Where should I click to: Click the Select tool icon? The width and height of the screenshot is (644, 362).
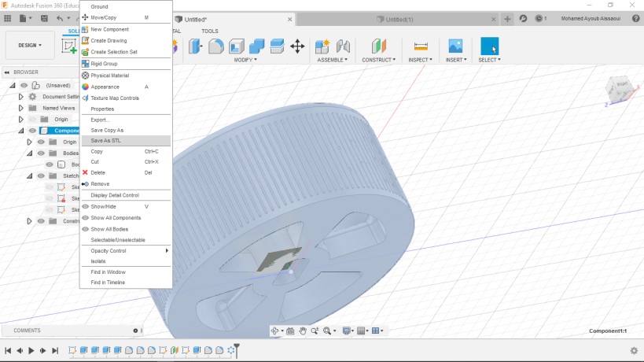pos(490,46)
